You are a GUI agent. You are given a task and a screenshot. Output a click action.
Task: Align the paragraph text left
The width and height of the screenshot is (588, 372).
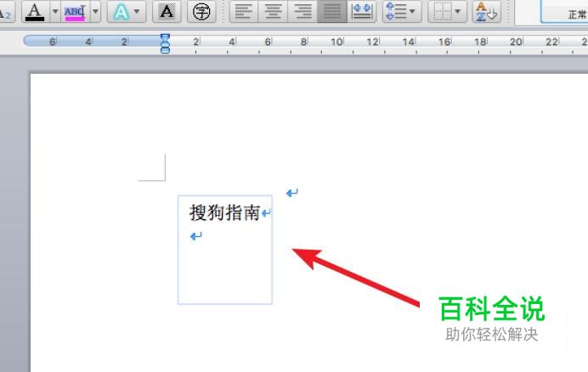point(244,12)
